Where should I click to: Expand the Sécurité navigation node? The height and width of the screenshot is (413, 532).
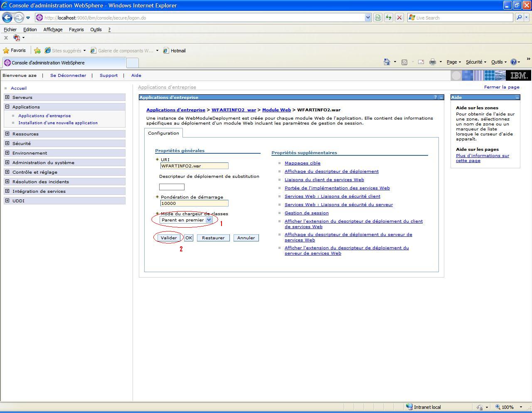click(7, 143)
